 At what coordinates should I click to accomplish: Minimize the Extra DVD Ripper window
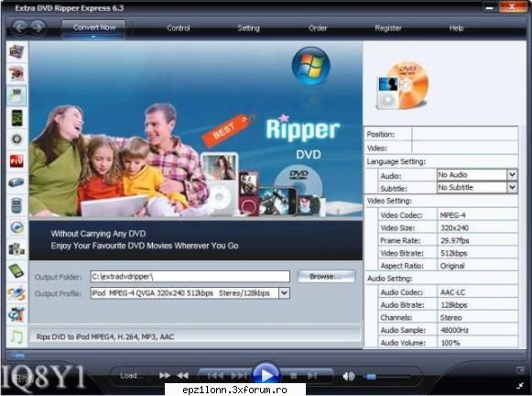490,8
